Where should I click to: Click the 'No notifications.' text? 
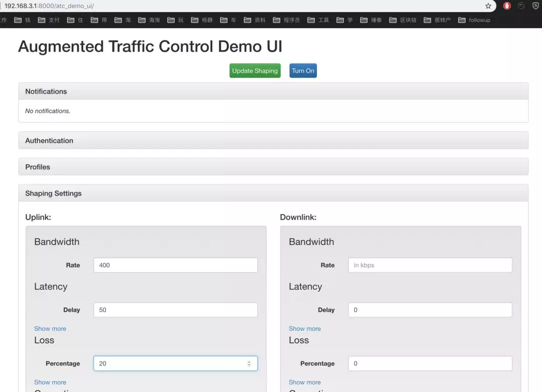point(48,111)
